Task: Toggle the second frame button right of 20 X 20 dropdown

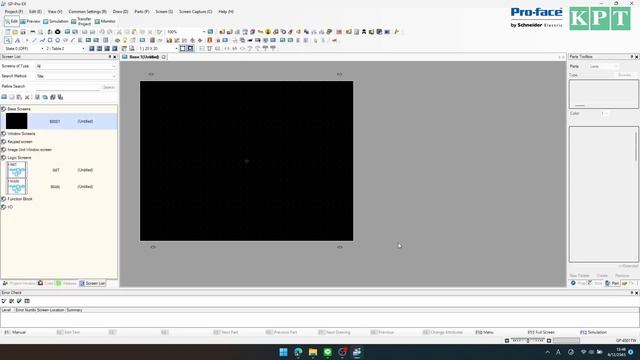Action: (x=190, y=48)
